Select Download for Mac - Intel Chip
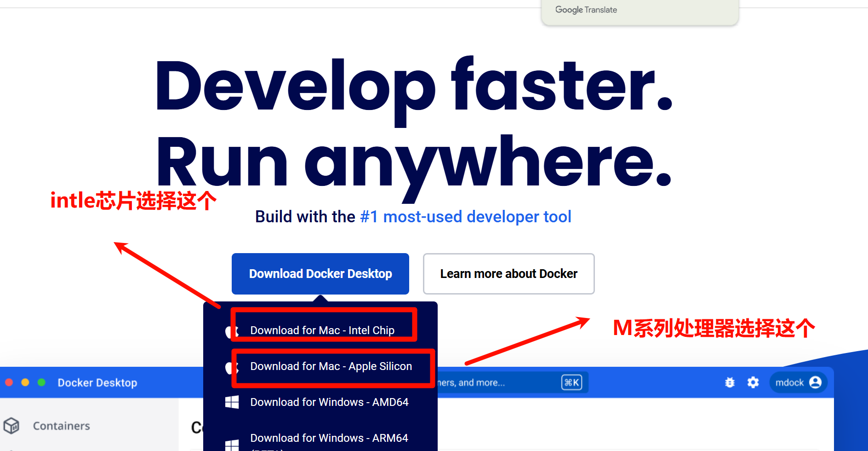The width and height of the screenshot is (868, 451). point(322,330)
